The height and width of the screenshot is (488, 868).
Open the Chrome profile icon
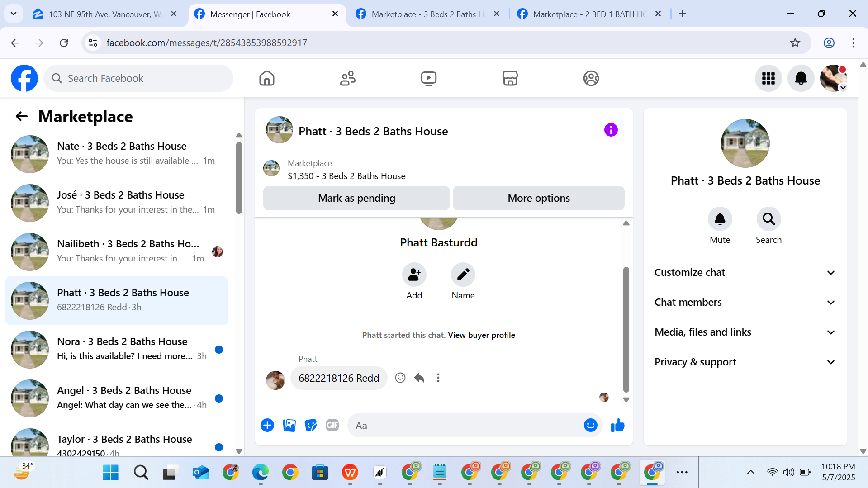point(829,43)
